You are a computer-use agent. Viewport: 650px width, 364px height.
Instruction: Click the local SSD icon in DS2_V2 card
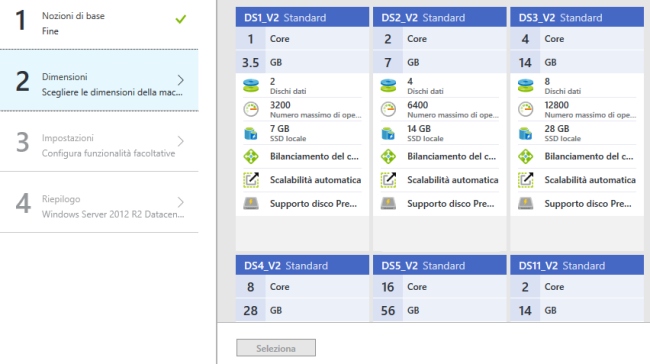pos(388,133)
